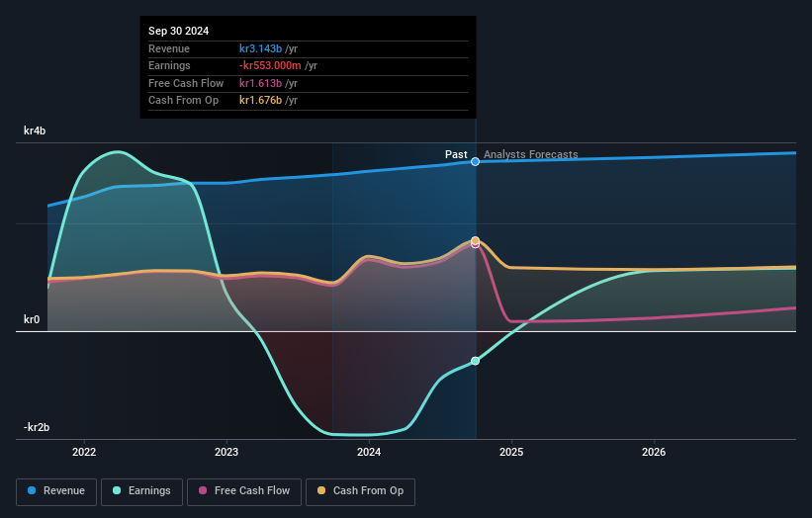Click the Cash From Op label in tooltip
Screen dimensions: 812x518
[x=183, y=101]
